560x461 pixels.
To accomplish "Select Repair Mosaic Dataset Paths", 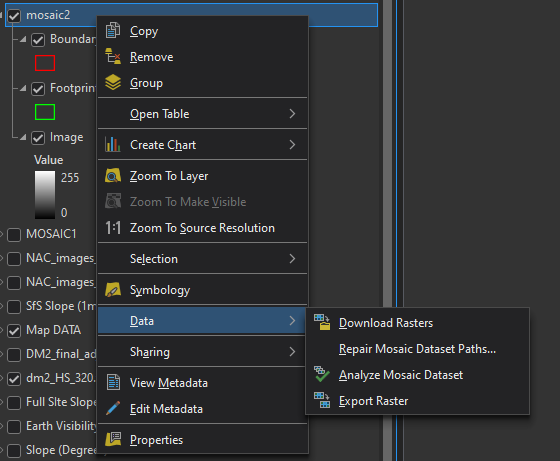I will (417, 349).
